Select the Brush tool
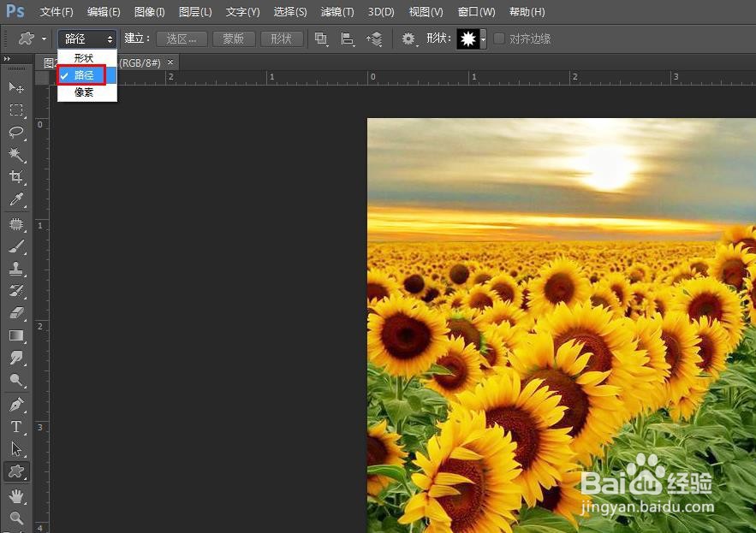This screenshot has width=756, height=533. 16,246
